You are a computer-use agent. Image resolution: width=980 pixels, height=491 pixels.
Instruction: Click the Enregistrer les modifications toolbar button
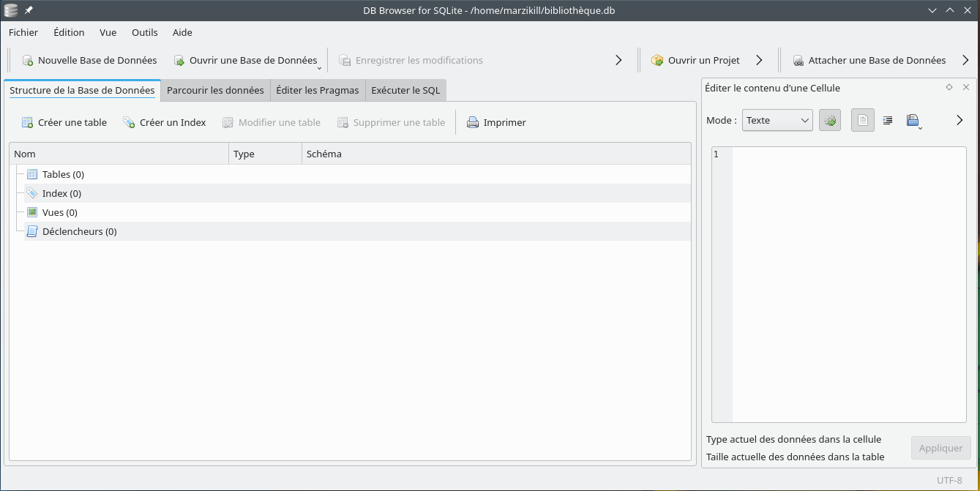(x=411, y=61)
